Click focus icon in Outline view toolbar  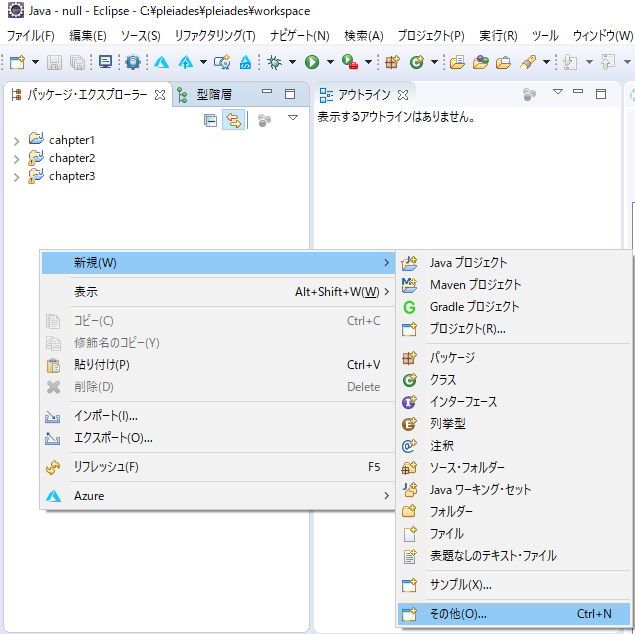529,94
